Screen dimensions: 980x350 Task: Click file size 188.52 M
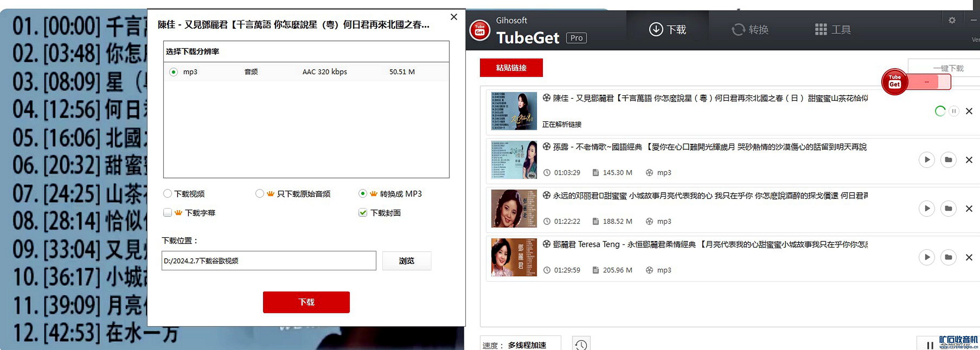click(x=617, y=221)
